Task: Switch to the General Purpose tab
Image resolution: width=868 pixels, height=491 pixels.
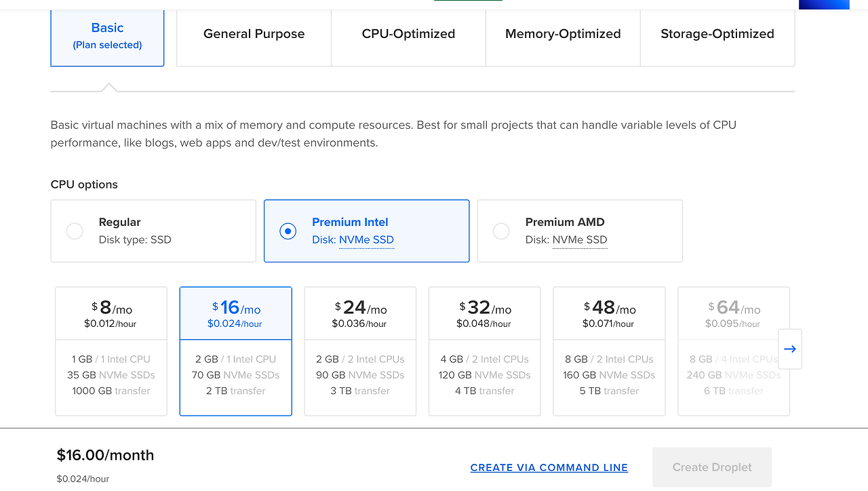Action: pyautogui.click(x=254, y=35)
